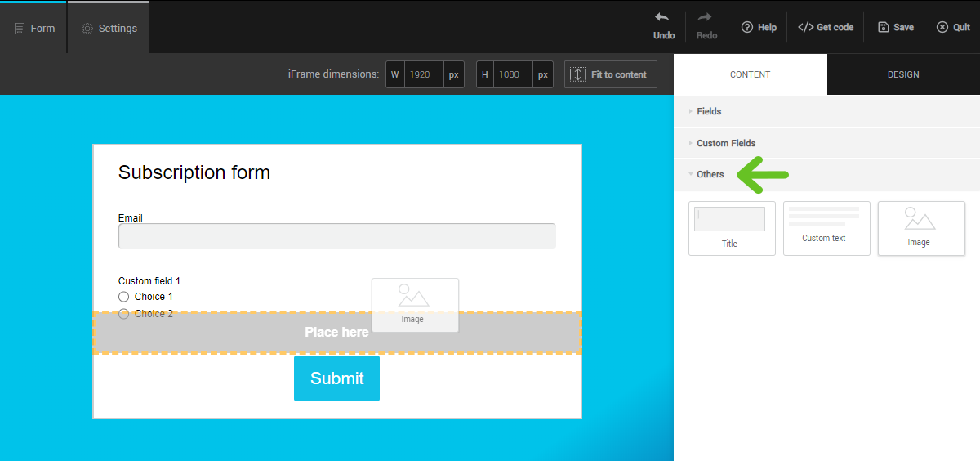980x461 pixels.
Task: Click the Fit to content button
Action: tap(610, 74)
